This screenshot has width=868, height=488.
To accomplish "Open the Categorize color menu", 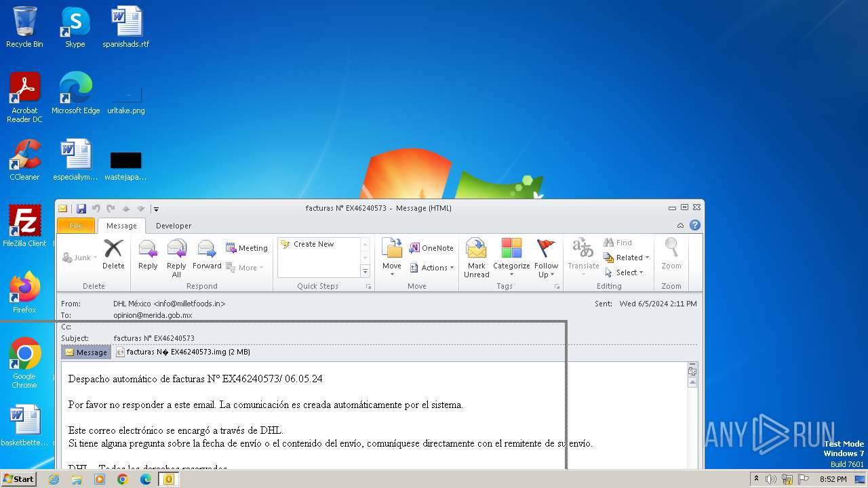I will click(x=511, y=258).
